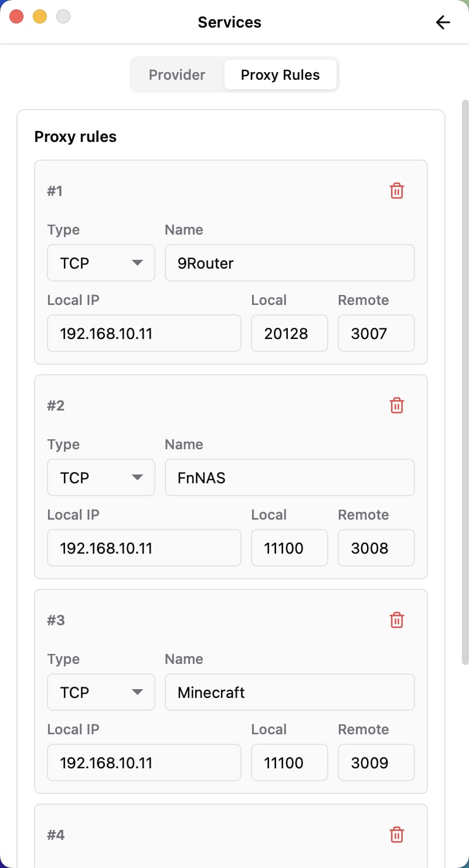
Task: Click the Proxy rules heading
Action: 76,137
